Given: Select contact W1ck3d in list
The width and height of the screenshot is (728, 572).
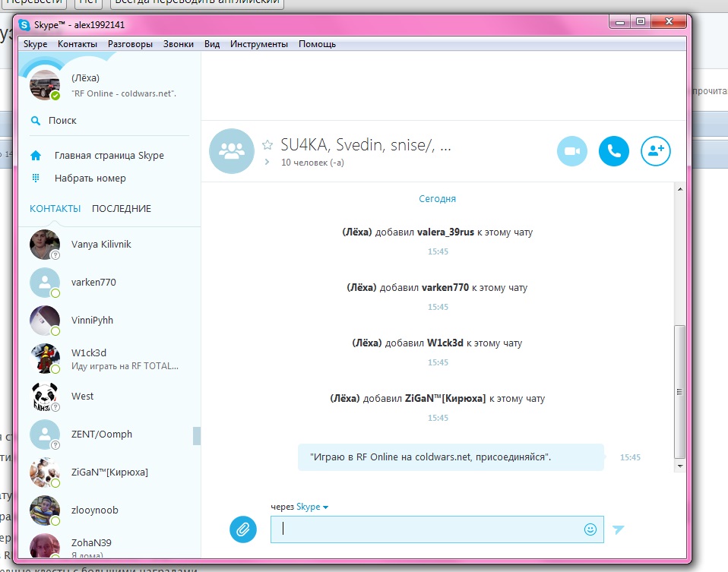Looking at the screenshot, I should tap(109, 359).
